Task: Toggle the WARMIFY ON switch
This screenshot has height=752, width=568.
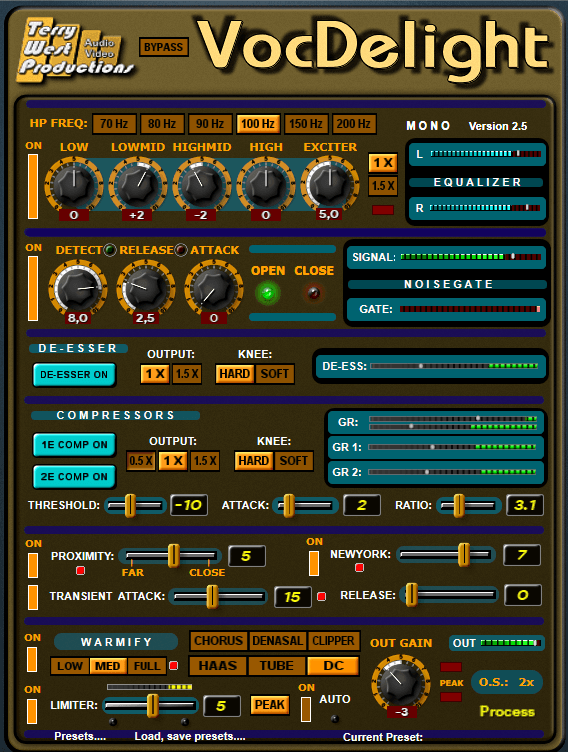Action: tap(32, 659)
